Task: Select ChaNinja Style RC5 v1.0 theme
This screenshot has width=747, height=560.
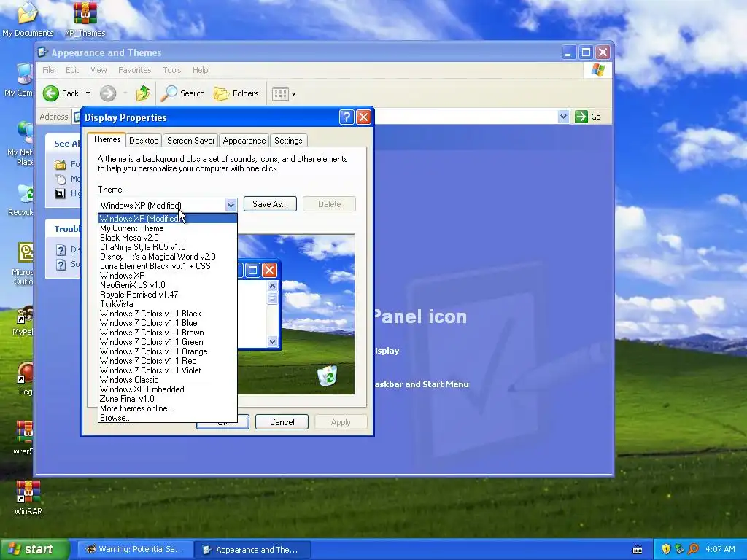Action: [167, 247]
